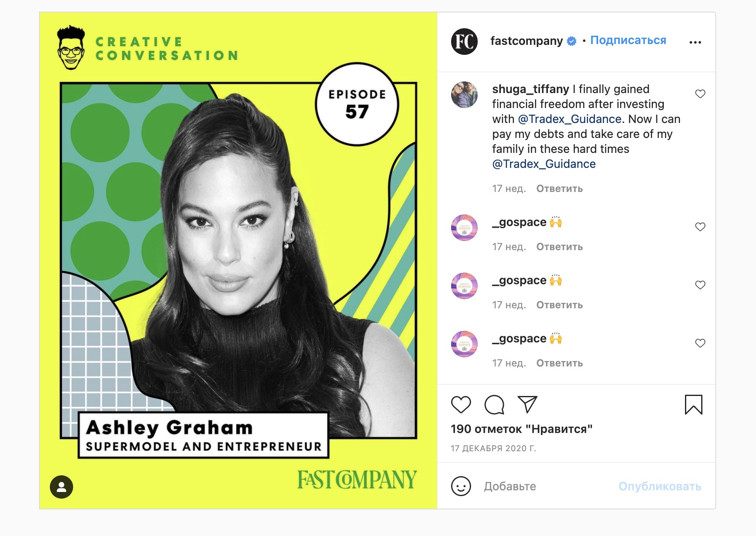Share the post with the paper plane icon

[x=528, y=404]
